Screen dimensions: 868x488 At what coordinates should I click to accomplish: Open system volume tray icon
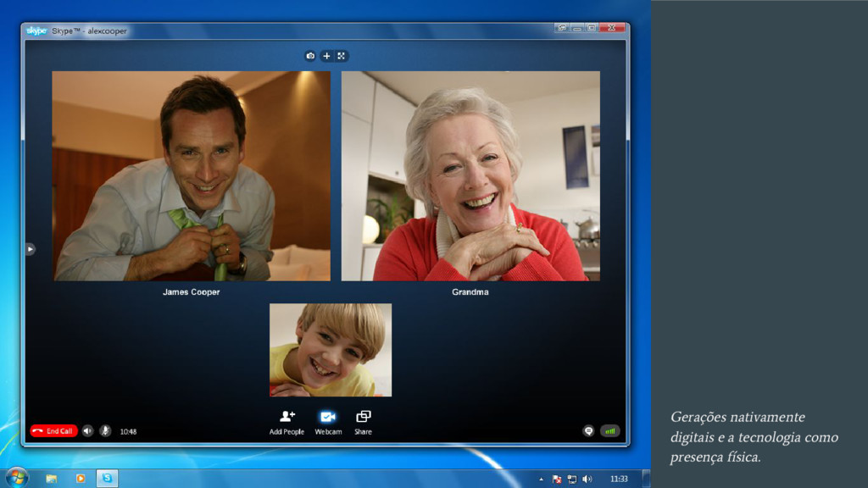point(587,480)
